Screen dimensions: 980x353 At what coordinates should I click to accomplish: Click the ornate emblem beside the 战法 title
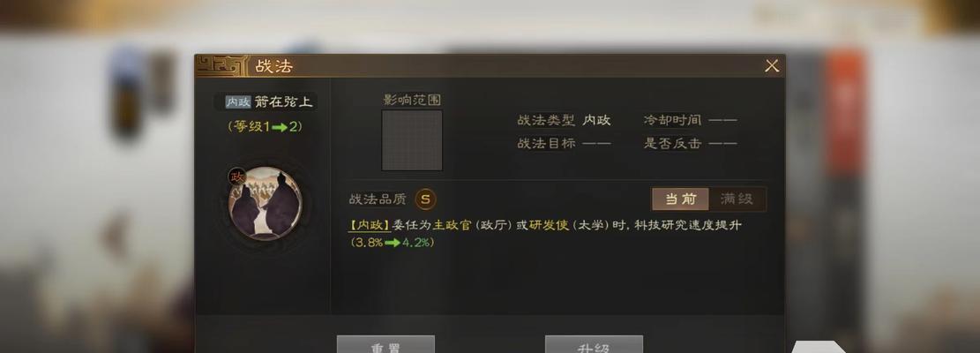point(222,65)
